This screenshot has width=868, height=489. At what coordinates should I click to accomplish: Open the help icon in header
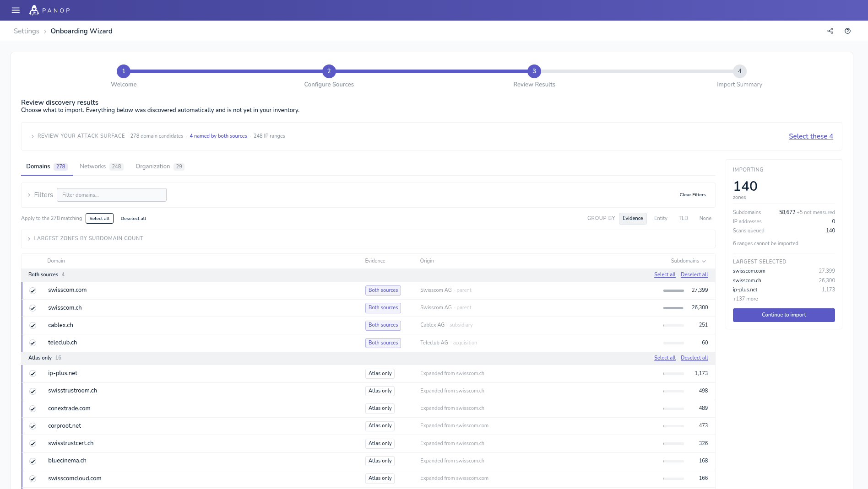coord(847,31)
